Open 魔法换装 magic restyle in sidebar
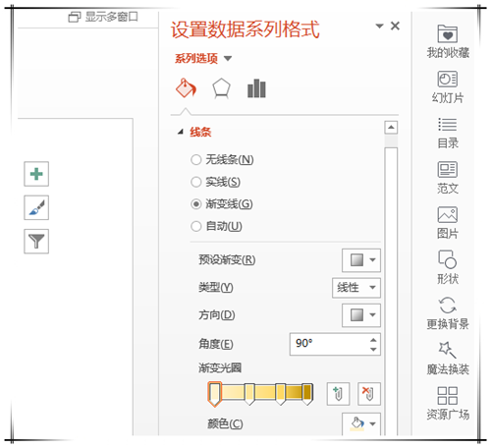 pos(448,359)
